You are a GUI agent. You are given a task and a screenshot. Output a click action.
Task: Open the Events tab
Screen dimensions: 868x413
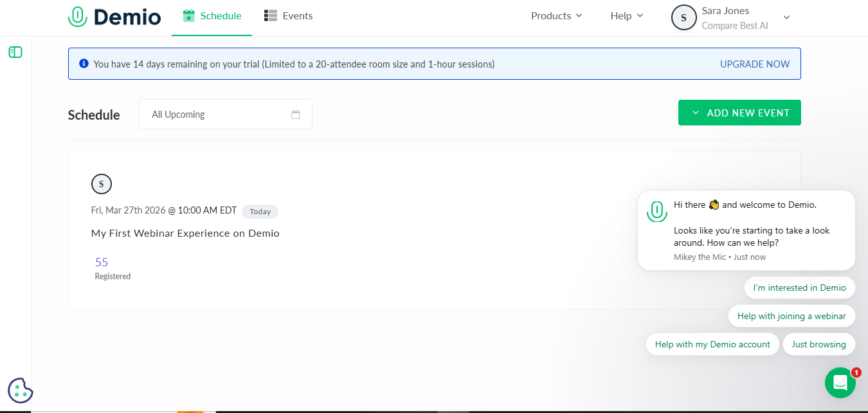pos(289,16)
